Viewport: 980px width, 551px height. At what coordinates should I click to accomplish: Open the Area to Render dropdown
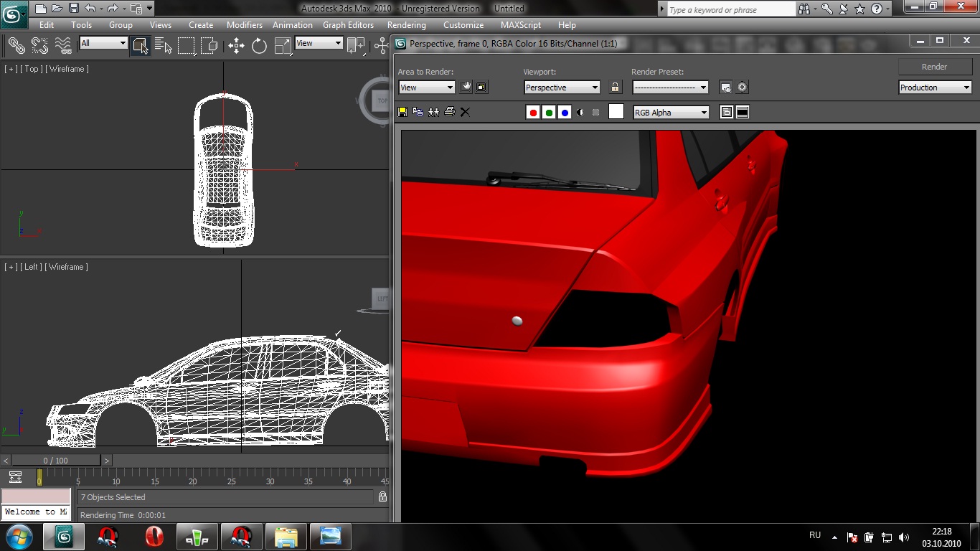[x=427, y=88]
